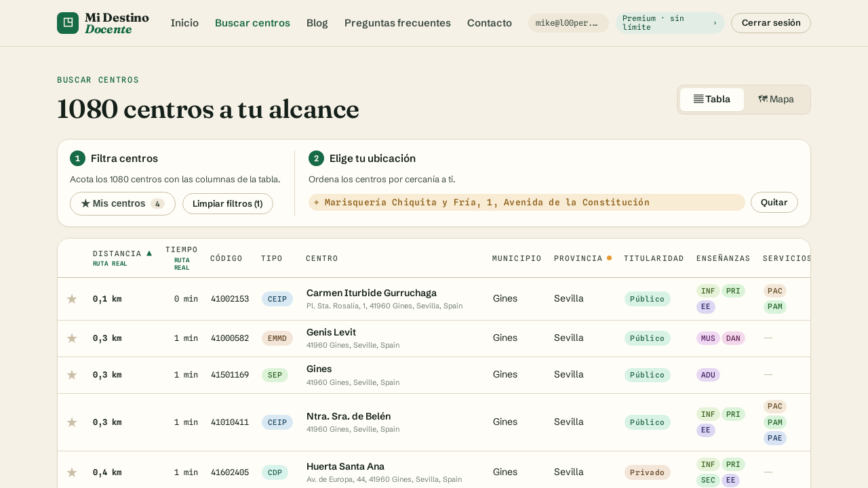Open the Municipio column header filter
This screenshot has width=868, height=488.
[517, 258]
